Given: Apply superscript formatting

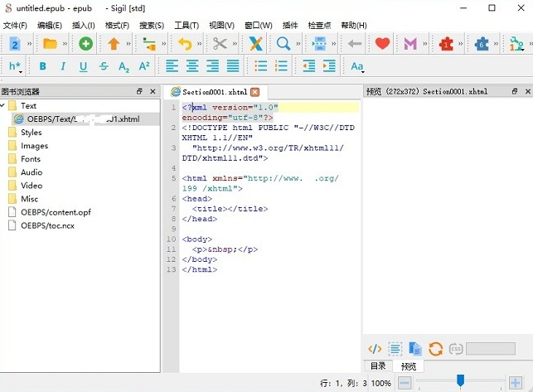Looking at the screenshot, I should point(144,66).
